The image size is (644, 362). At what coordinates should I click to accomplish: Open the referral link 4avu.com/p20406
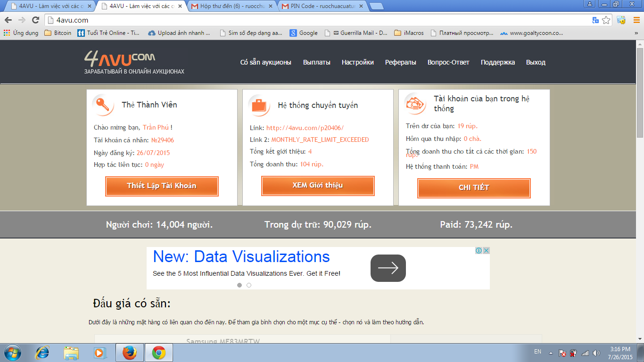click(x=305, y=128)
